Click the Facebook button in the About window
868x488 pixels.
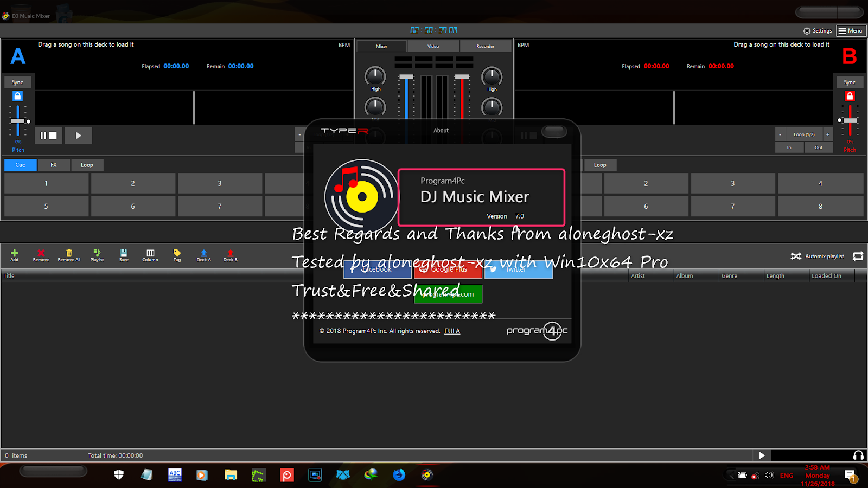377,269
